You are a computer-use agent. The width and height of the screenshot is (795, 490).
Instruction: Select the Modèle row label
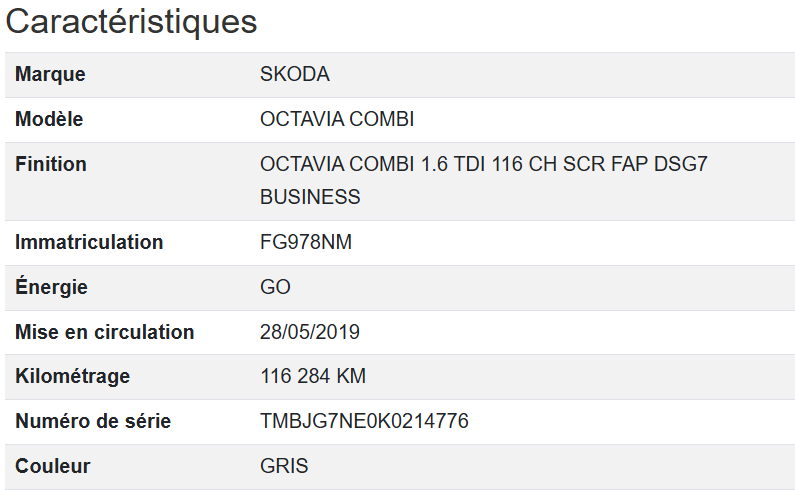49,120
